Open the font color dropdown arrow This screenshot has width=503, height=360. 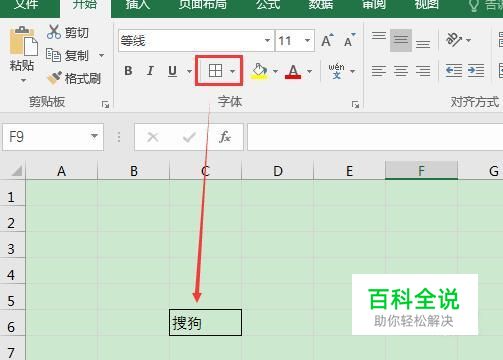309,71
